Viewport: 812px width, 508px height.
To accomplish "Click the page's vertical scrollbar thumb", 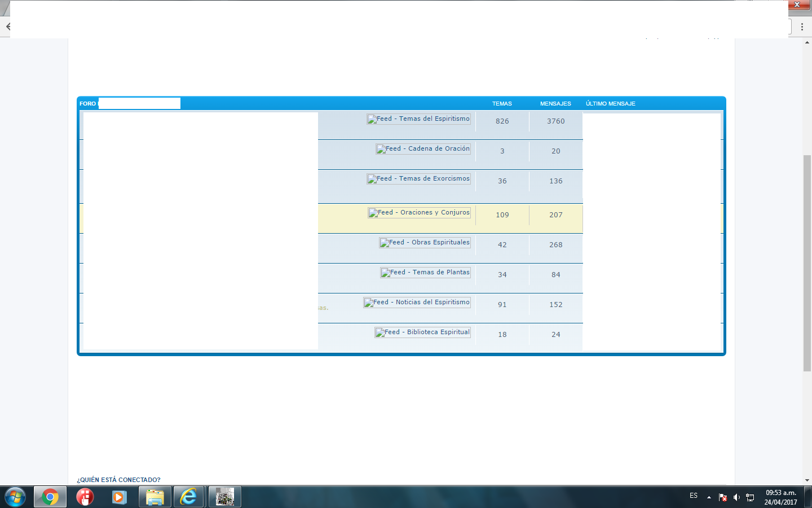I will pyautogui.click(x=807, y=262).
